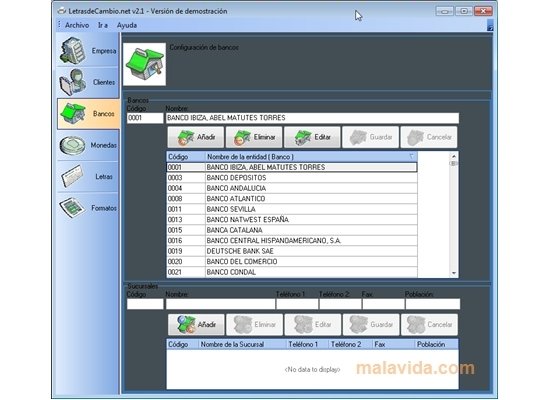The width and height of the screenshot is (550, 400).
Task: Click the Fax input field
Action: tap(383, 304)
